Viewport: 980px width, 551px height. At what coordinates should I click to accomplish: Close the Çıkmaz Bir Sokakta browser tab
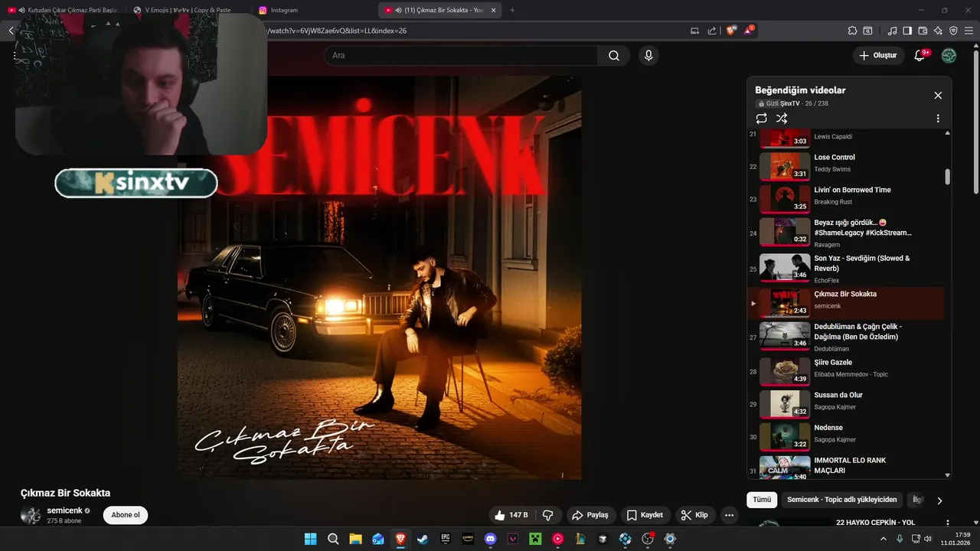(x=494, y=10)
